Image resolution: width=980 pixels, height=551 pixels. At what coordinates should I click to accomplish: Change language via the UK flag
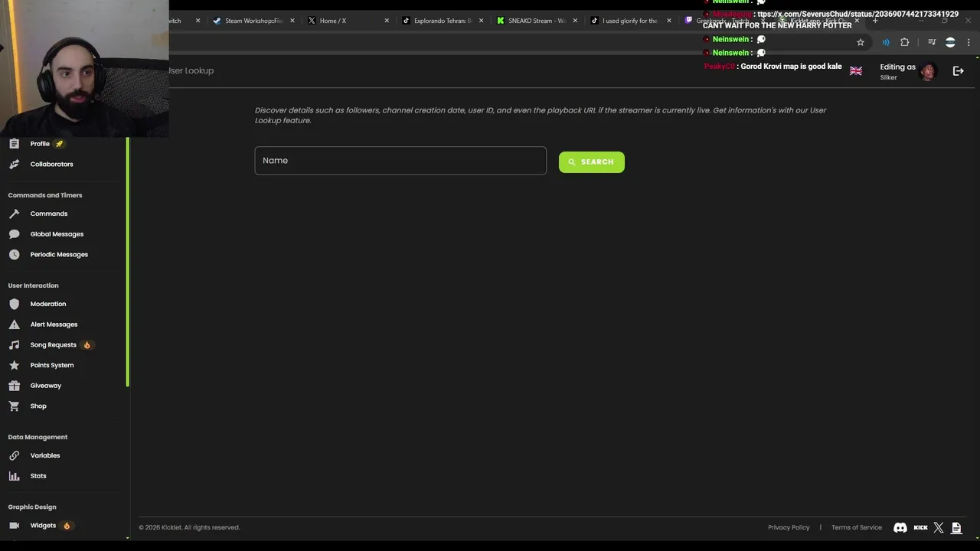point(856,71)
